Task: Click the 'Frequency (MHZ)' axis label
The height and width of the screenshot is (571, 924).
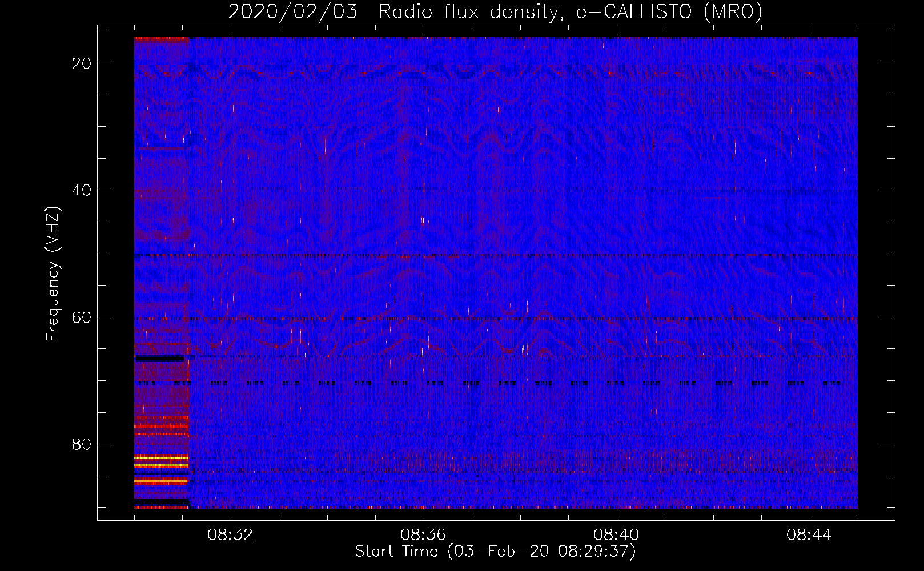Action: point(53,274)
